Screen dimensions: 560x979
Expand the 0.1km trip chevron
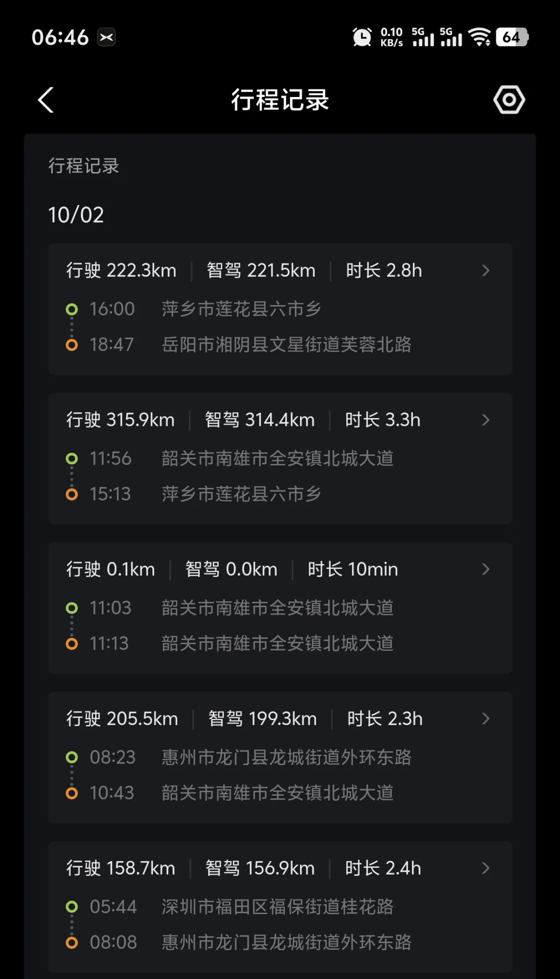tap(485, 569)
